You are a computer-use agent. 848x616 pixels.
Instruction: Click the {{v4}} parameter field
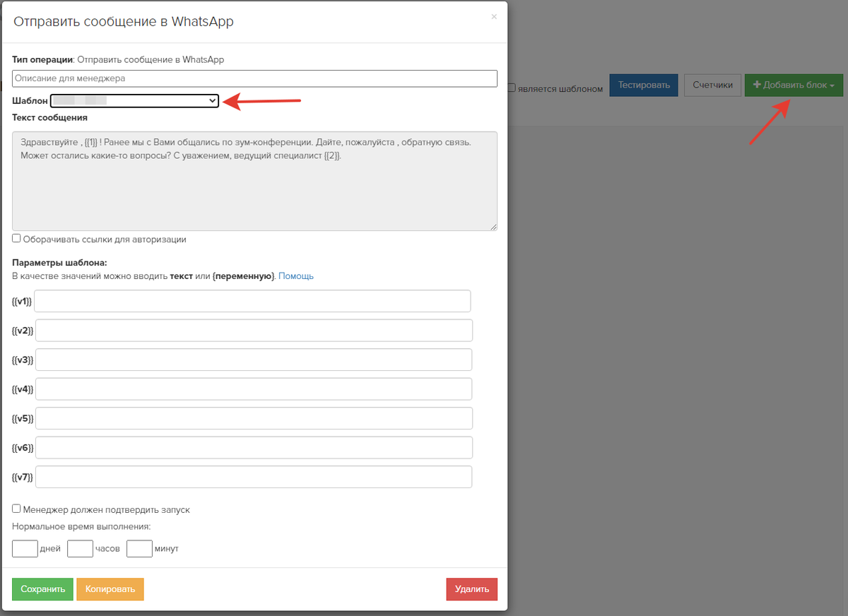[x=254, y=389]
